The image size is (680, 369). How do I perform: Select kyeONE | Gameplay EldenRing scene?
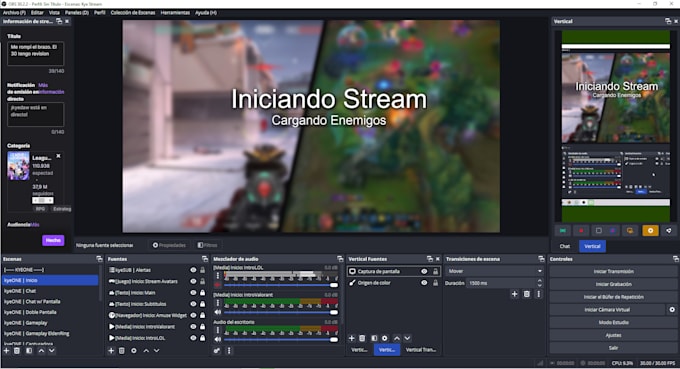pyautogui.click(x=50, y=333)
